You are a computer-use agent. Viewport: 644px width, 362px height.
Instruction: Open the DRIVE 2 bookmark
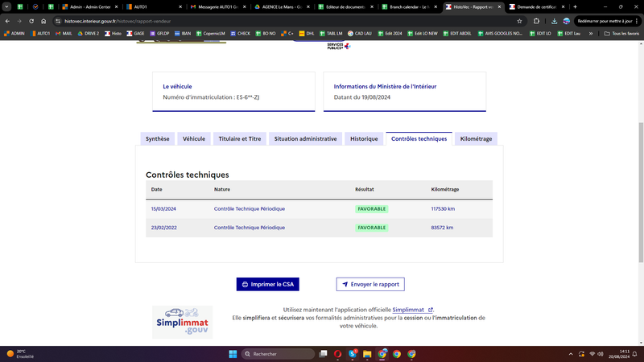tap(89, 34)
